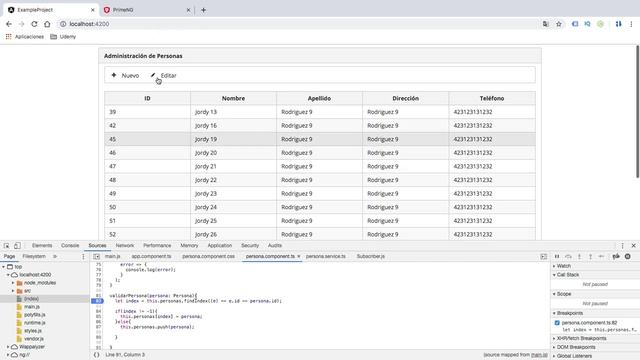
Task: Go to the browser home page
Action: pyautogui.click(x=47, y=24)
